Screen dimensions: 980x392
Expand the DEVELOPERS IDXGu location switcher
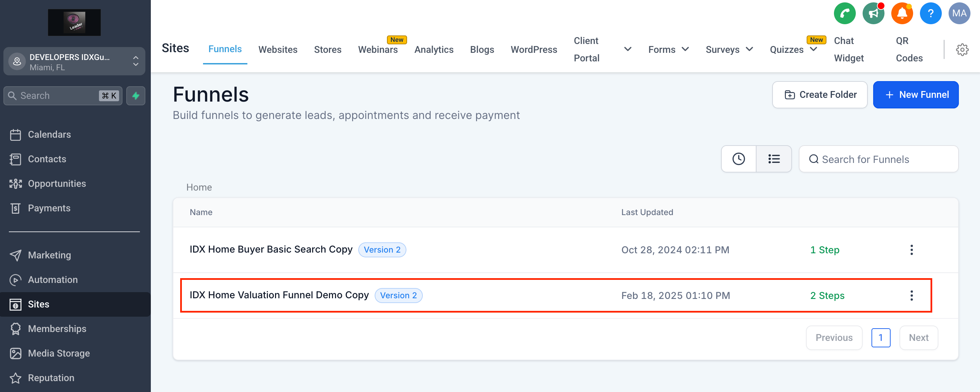pyautogui.click(x=75, y=62)
